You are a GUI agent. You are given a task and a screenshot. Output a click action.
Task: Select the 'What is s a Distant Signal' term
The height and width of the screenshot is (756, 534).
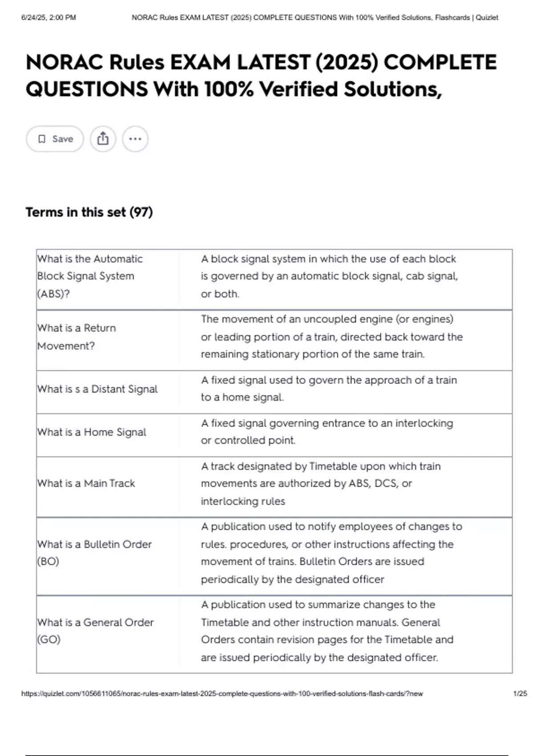pyautogui.click(x=97, y=389)
